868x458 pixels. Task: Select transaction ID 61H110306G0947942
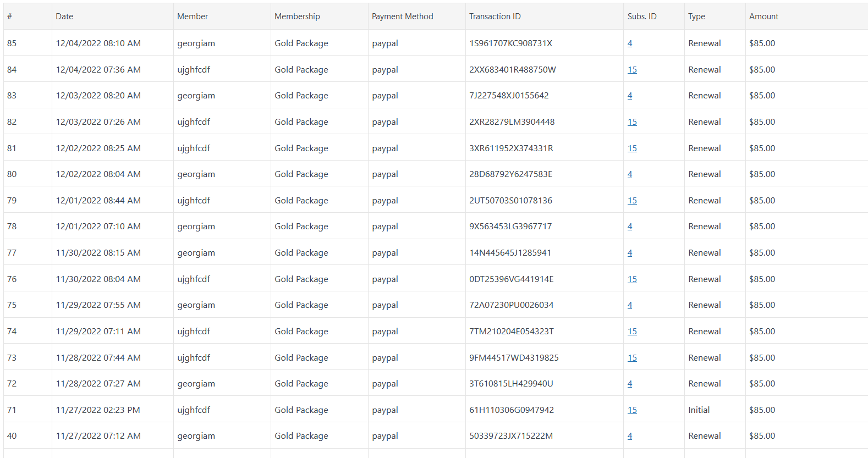pos(512,410)
